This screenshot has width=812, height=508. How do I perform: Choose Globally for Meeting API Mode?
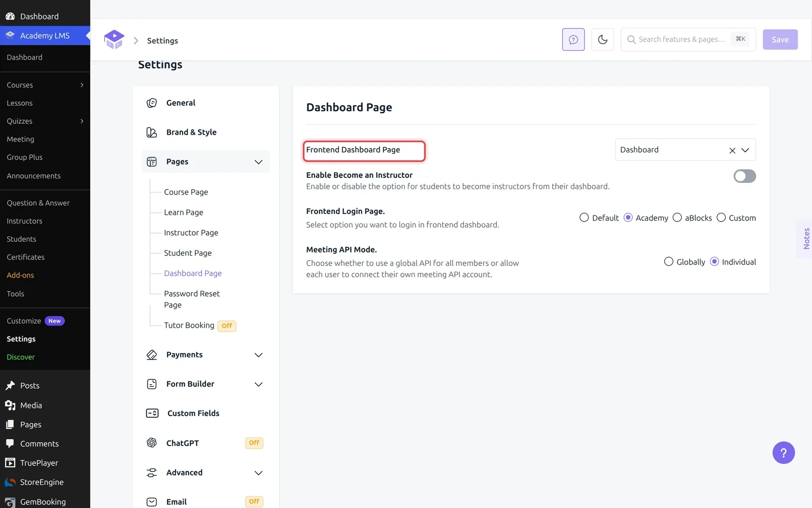click(669, 262)
